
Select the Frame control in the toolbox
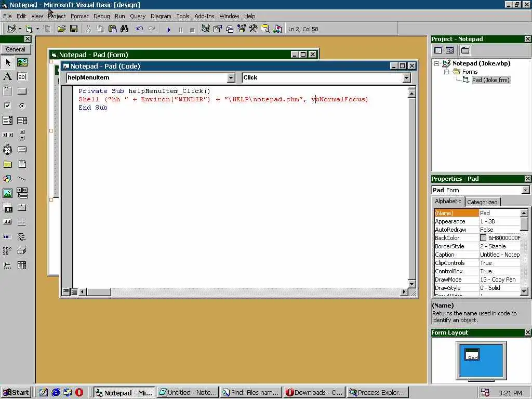pos(7,91)
